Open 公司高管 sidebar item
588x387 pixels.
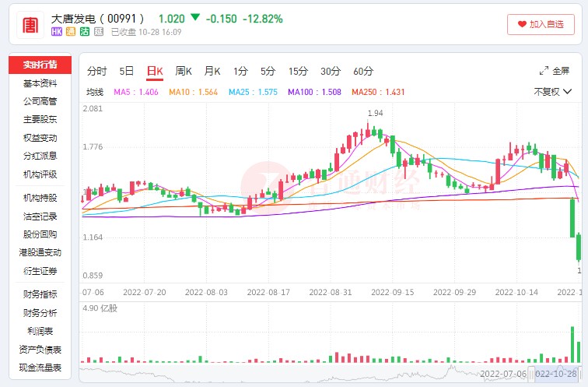[x=40, y=101]
